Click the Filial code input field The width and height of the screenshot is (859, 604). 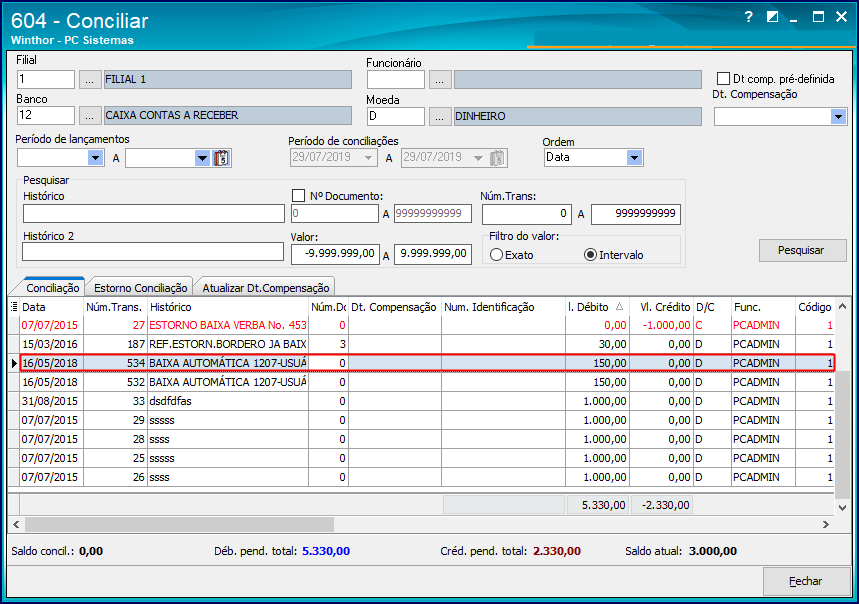pyautogui.click(x=46, y=79)
